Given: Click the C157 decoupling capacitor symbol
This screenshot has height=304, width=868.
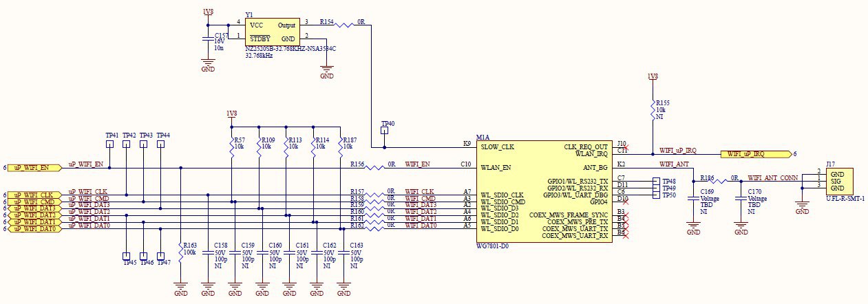Looking at the screenshot, I should tap(208, 39).
